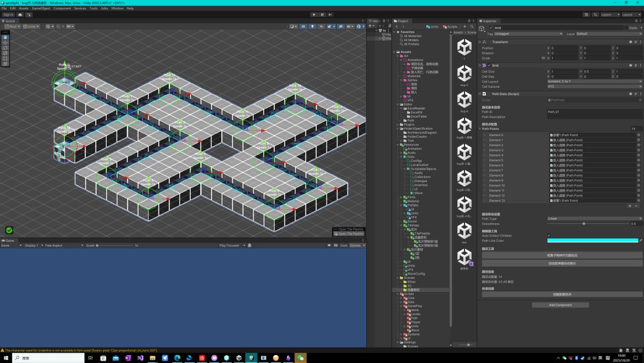Toggle scene lighting bulb icon

pyautogui.click(x=312, y=26)
